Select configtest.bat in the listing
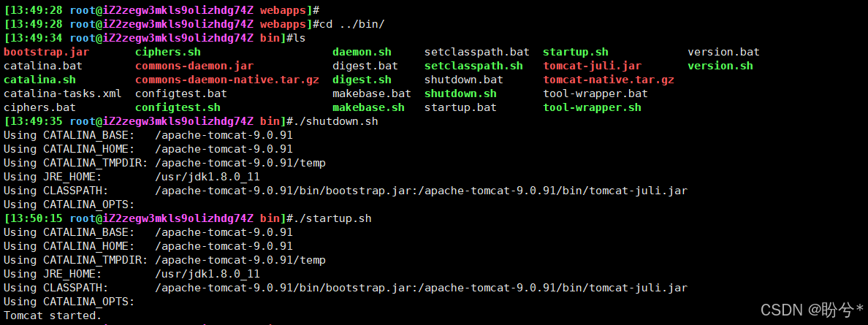 [x=181, y=93]
